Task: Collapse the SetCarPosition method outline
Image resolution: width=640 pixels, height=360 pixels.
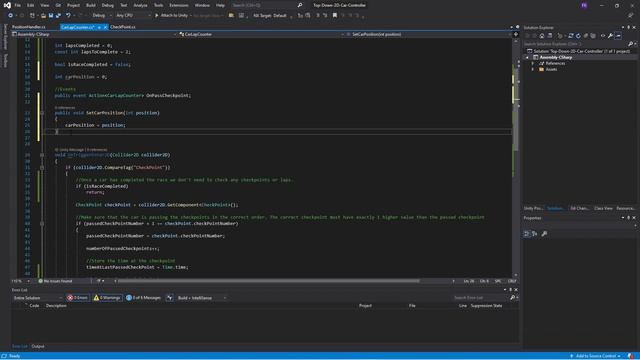Action: [42, 113]
